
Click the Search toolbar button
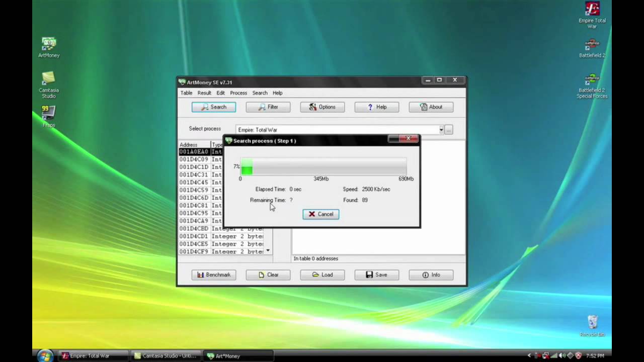point(213,107)
